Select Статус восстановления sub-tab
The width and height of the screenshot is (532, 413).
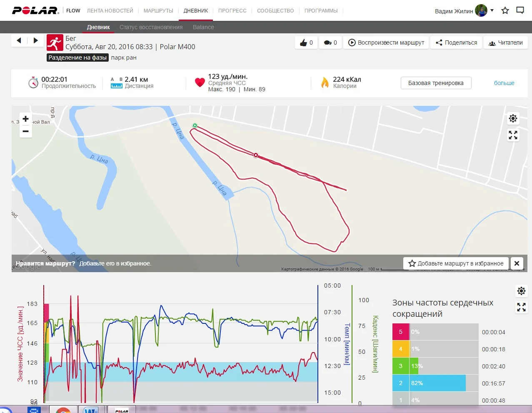point(151,27)
